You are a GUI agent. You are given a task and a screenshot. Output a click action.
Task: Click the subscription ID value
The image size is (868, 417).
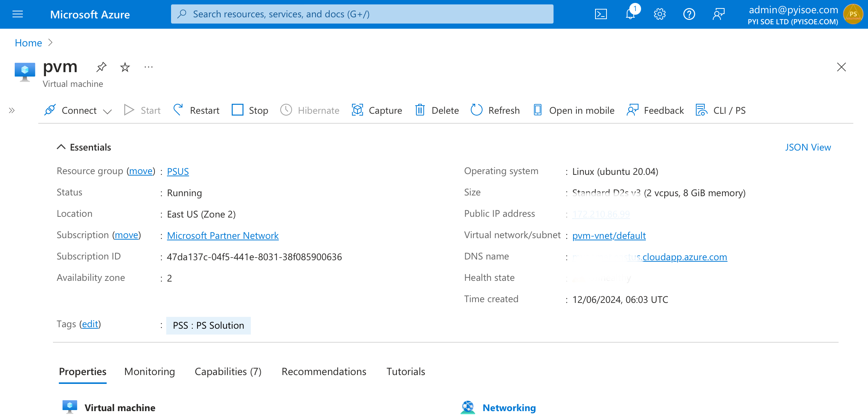255,257
